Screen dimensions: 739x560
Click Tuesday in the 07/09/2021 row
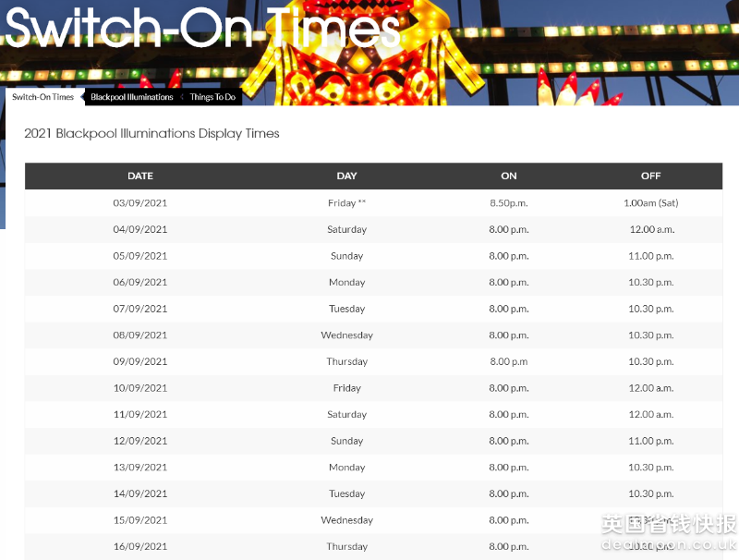(347, 309)
